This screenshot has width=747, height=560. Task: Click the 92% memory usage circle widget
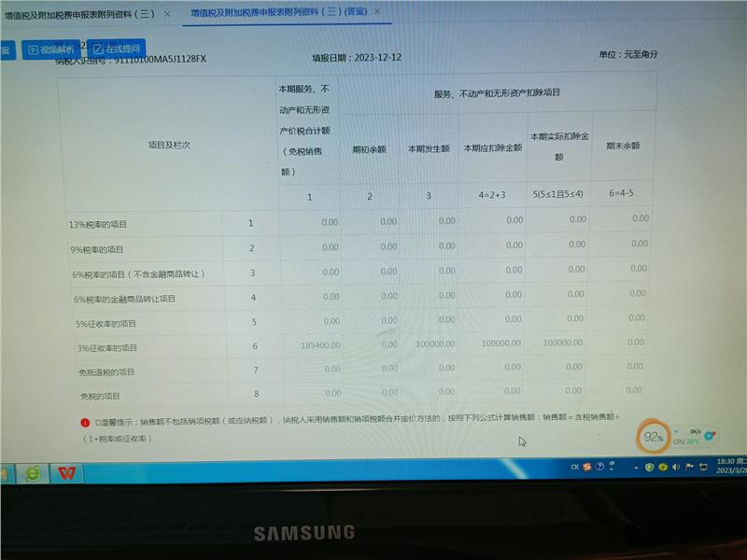tap(654, 437)
